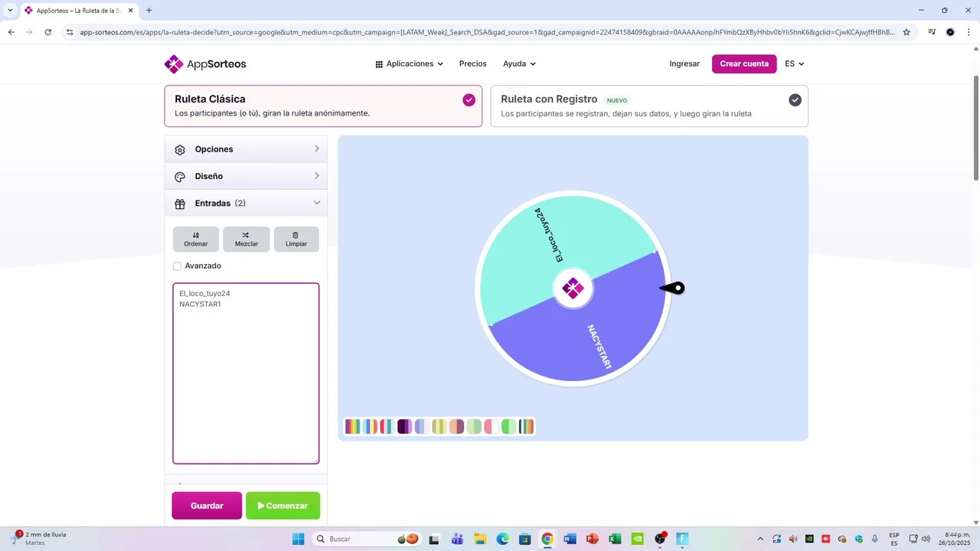Open the weather widget showing lluvia
Viewport: 980px width, 551px height.
tap(40, 539)
